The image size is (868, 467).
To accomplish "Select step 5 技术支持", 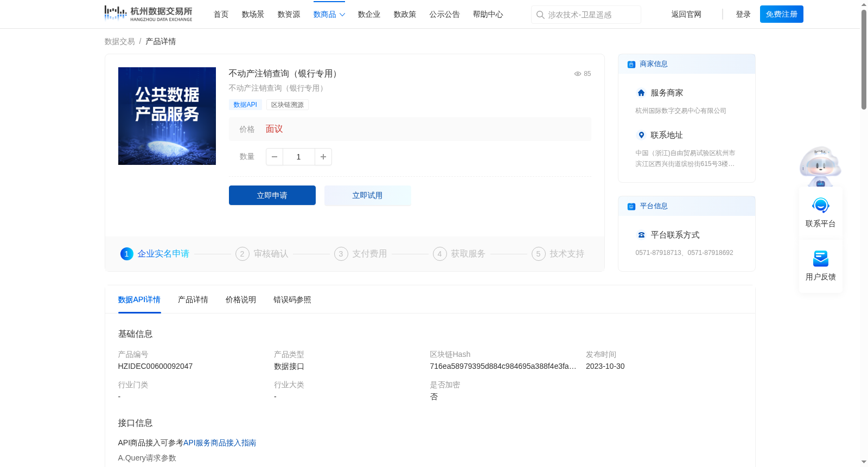I will coord(558,254).
